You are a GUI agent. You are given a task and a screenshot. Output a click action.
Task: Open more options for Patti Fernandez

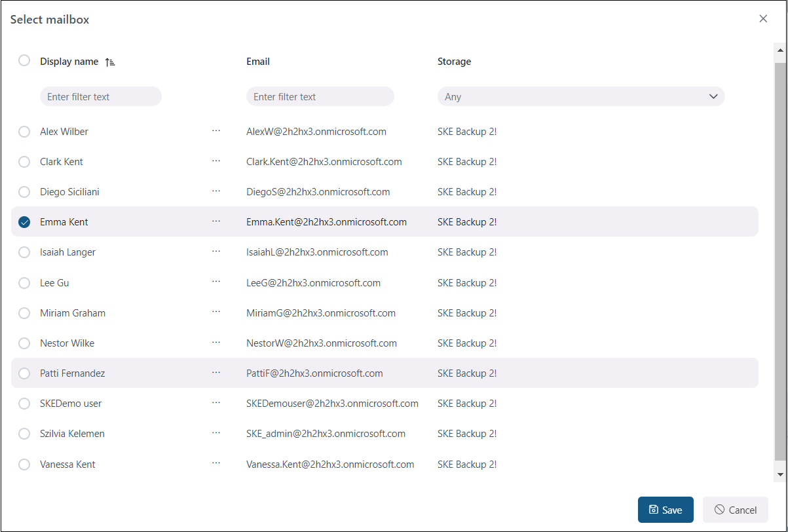pos(216,373)
